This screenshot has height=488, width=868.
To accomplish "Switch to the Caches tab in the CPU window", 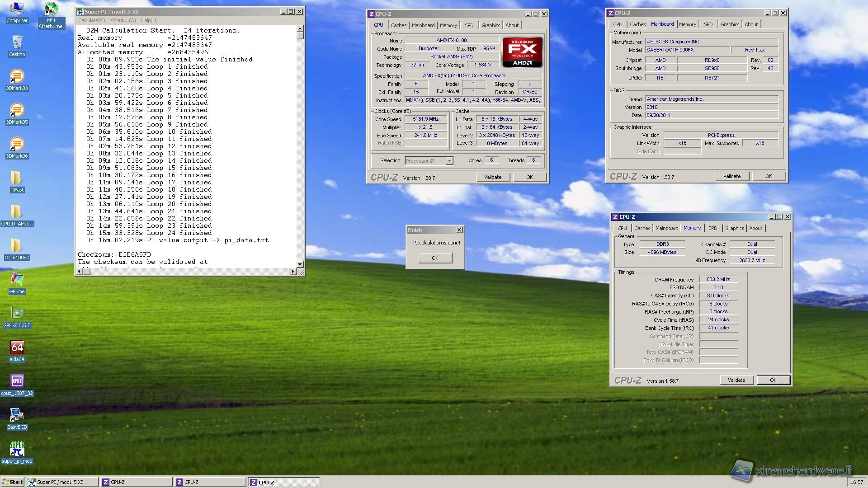I will pos(398,25).
